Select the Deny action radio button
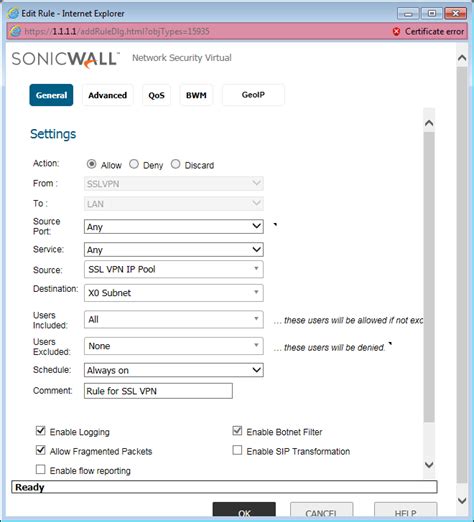The height and width of the screenshot is (522, 474). (134, 164)
